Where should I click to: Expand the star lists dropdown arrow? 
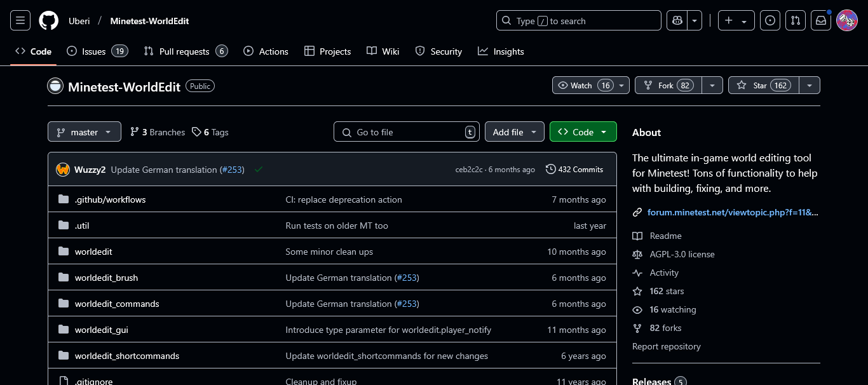pyautogui.click(x=810, y=85)
